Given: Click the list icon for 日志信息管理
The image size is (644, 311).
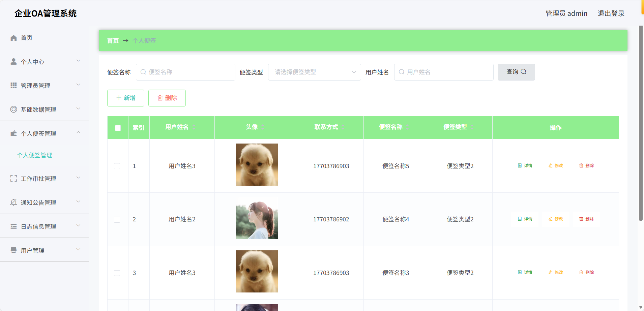Looking at the screenshot, I should (13, 226).
